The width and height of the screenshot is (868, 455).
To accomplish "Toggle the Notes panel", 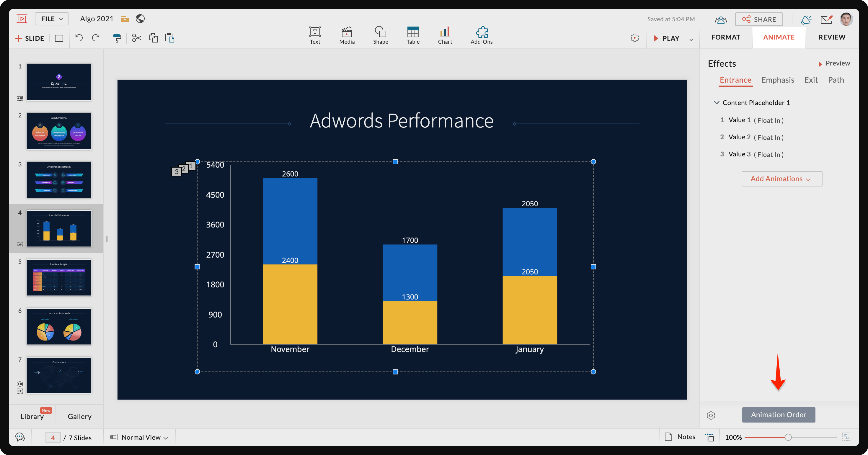I will click(x=680, y=437).
